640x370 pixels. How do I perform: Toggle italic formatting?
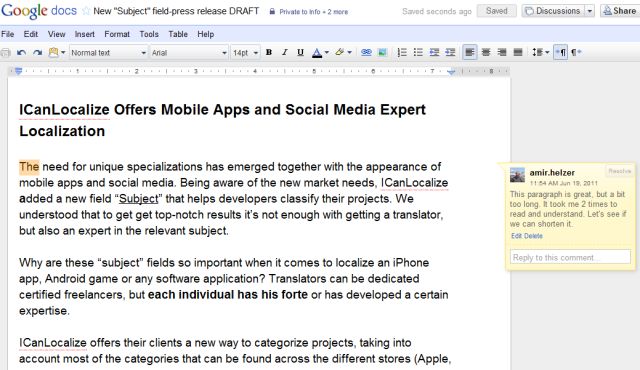point(284,52)
